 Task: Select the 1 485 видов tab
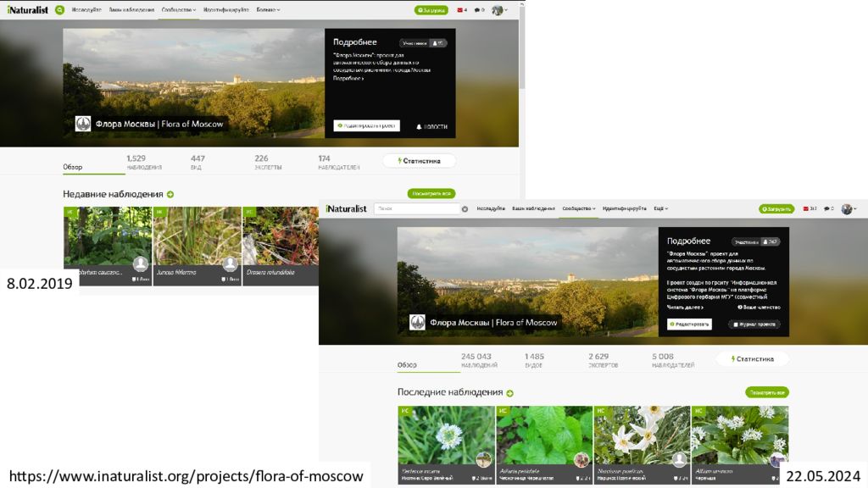[x=534, y=360]
